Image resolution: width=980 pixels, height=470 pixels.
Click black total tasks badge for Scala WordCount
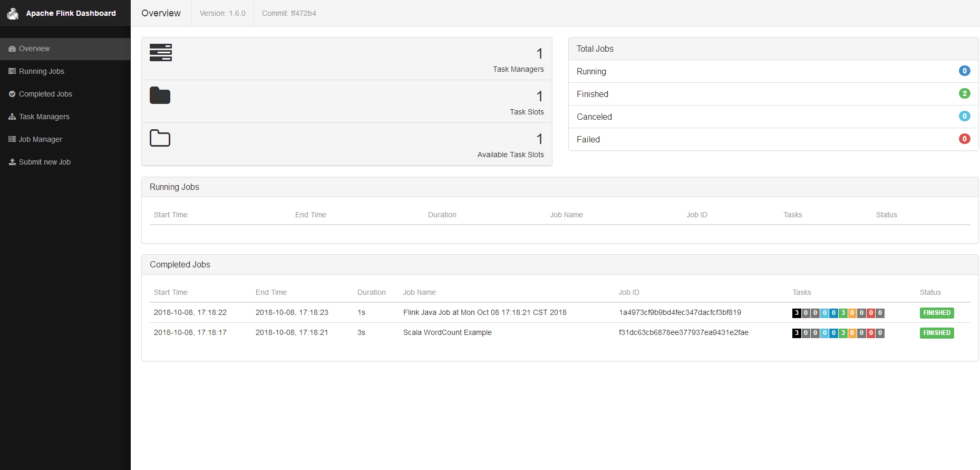tap(797, 333)
